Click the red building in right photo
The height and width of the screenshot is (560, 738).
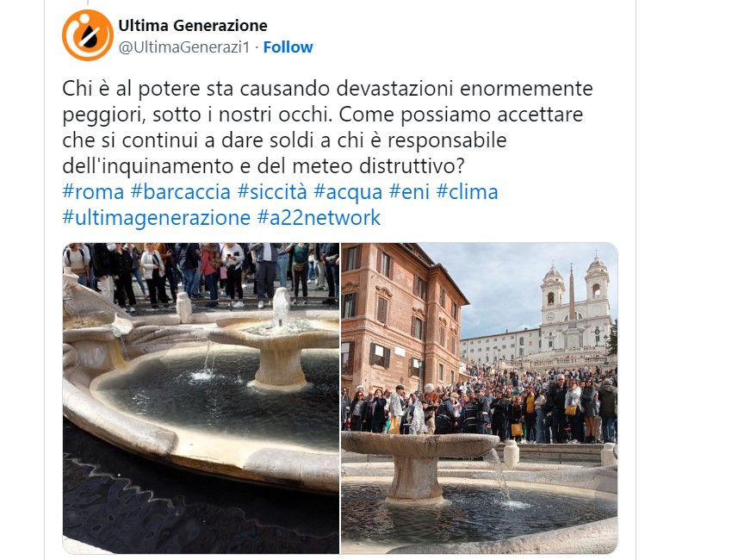tap(400, 315)
